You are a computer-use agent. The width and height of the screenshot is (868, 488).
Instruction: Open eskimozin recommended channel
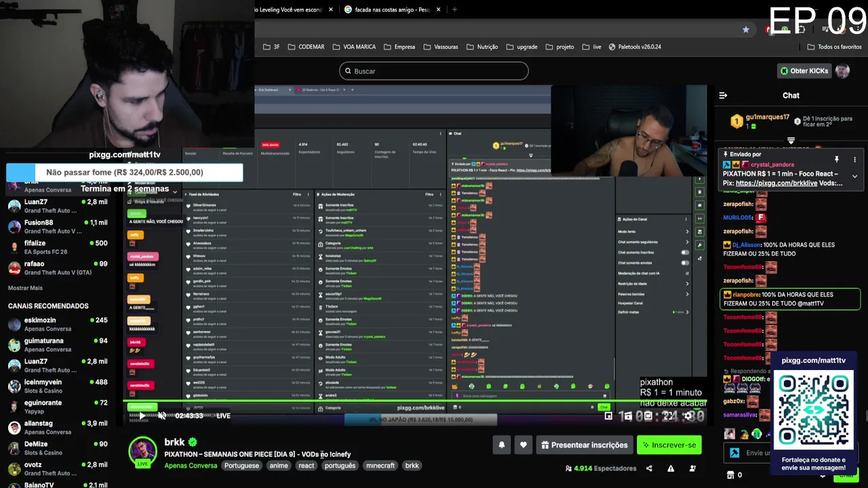coord(58,324)
